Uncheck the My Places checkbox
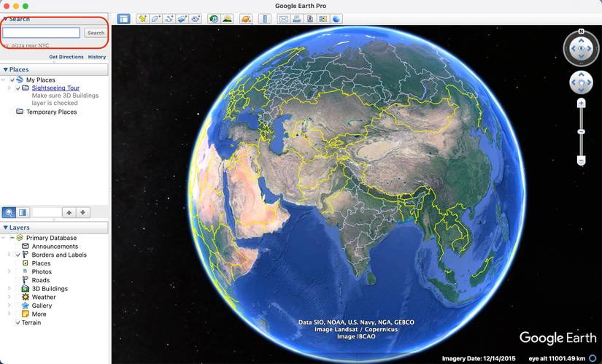 tap(12, 80)
